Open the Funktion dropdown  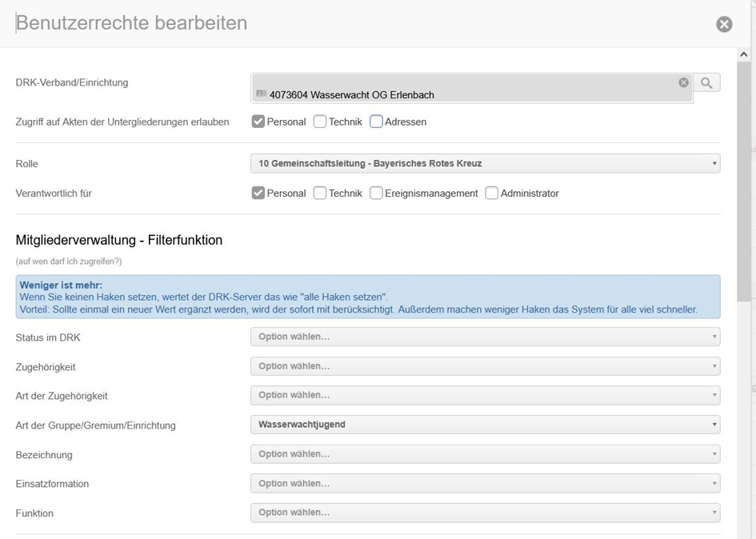click(485, 513)
